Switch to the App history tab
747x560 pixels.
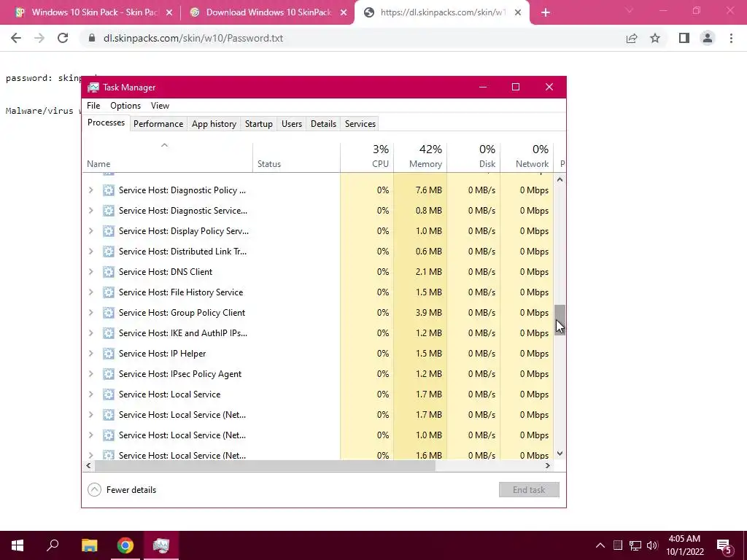(214, 124)
